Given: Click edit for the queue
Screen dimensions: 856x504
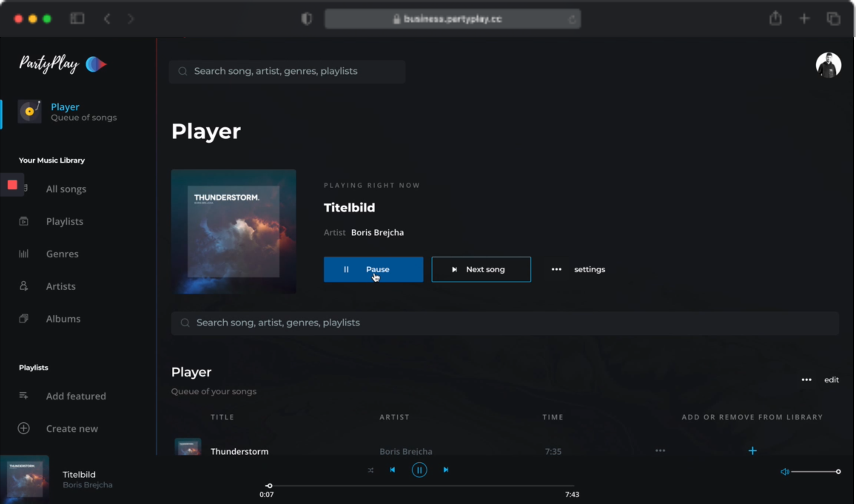Looking at the screenshot, I should click(831, 380).
